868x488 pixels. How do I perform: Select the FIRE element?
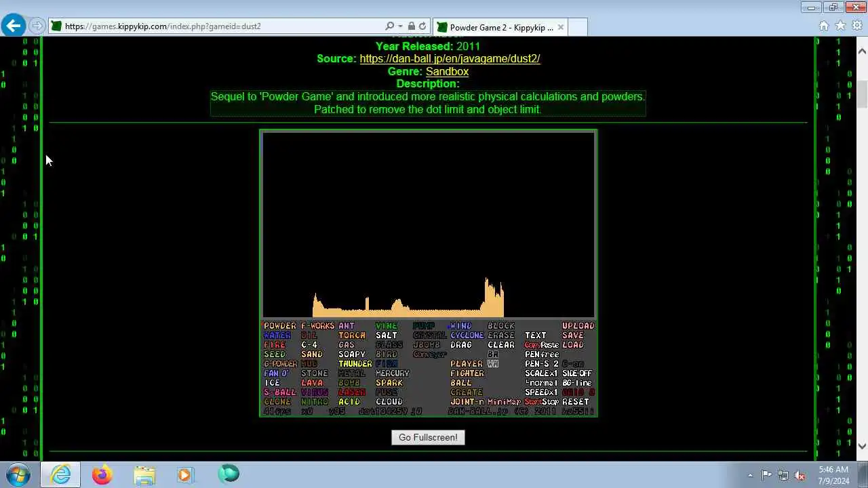(x=275, y=345)
